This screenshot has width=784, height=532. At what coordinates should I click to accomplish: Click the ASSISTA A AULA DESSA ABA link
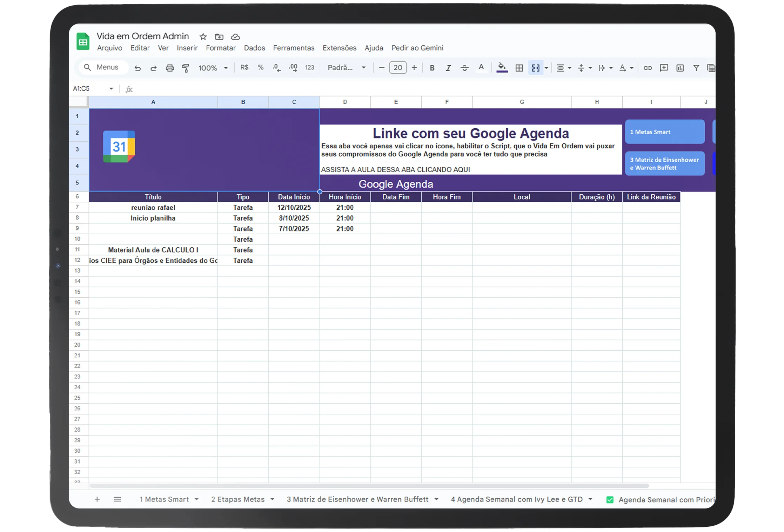click(x=395, y=170)
